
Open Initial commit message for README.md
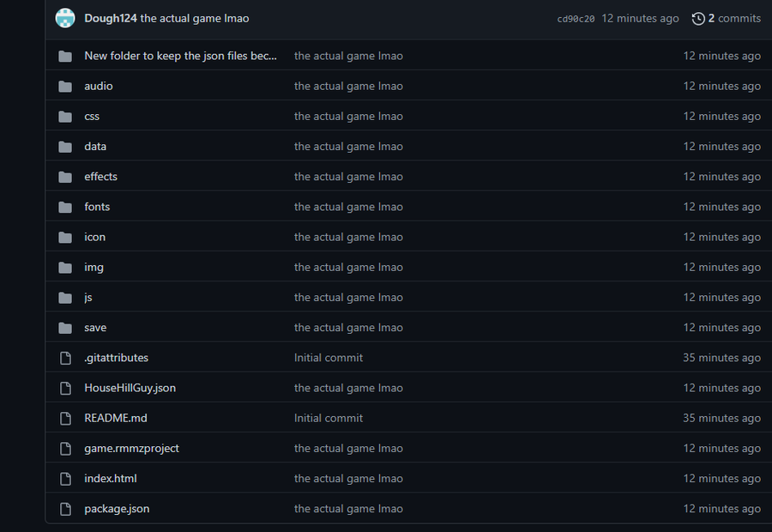tap(329, 418)
